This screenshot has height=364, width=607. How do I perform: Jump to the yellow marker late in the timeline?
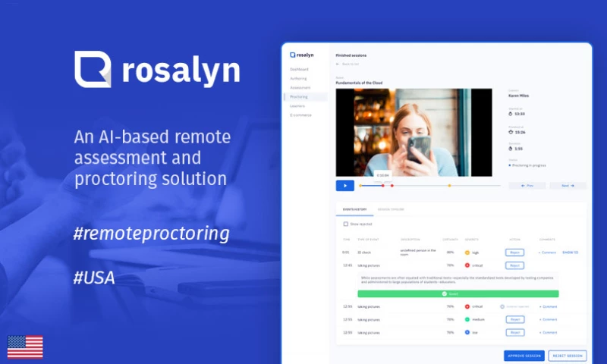[x=449, y=186]
